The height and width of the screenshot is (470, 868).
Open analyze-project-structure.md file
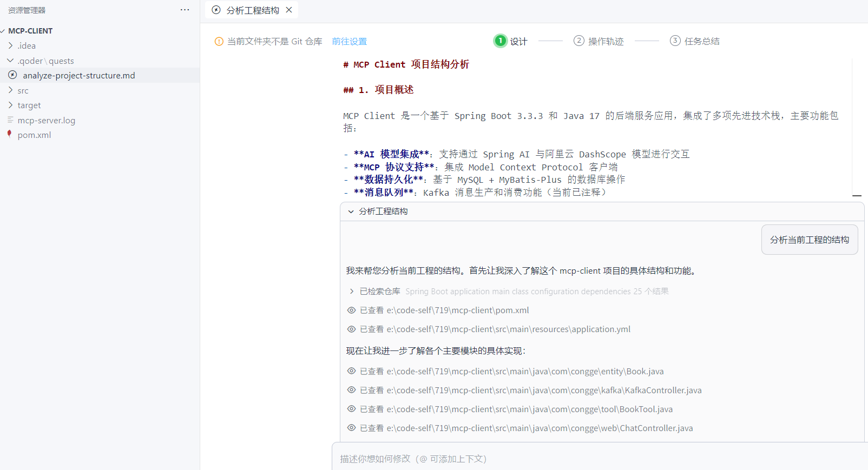[x=79, y=75]
